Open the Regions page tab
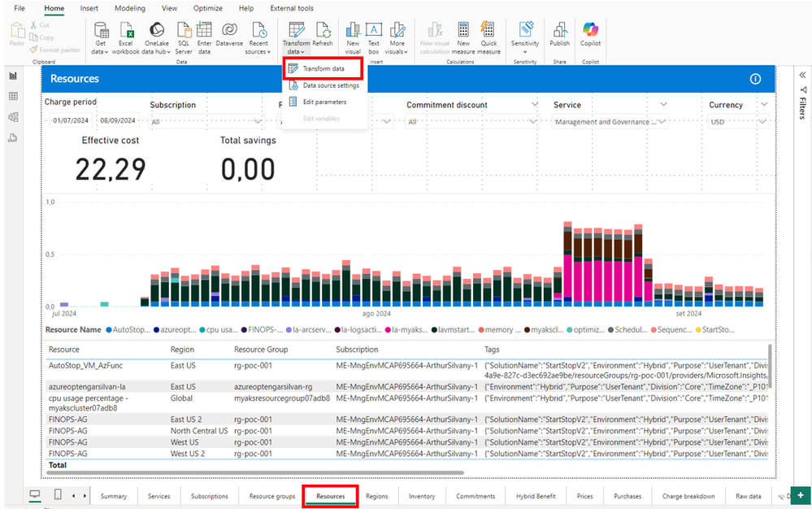812x509 pixels. (x=376, y=496)
